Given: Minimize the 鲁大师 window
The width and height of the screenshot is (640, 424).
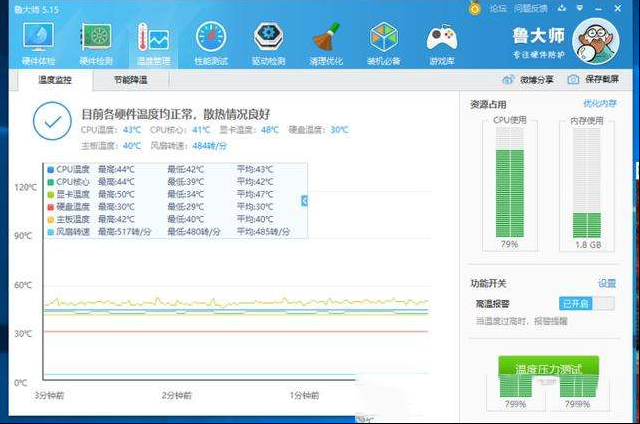Looking at the screenshot, I should [x=598, y=8].
